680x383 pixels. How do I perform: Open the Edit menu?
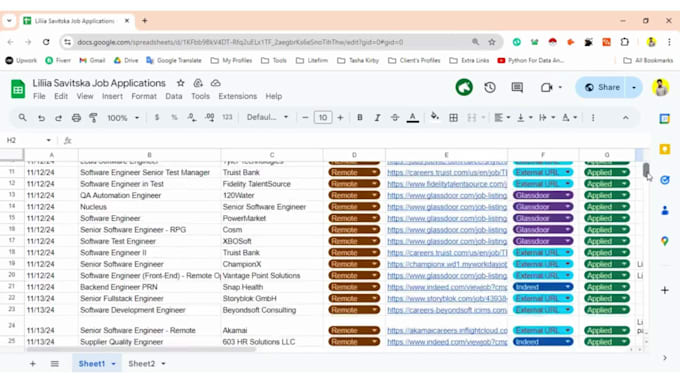point(61,96)
